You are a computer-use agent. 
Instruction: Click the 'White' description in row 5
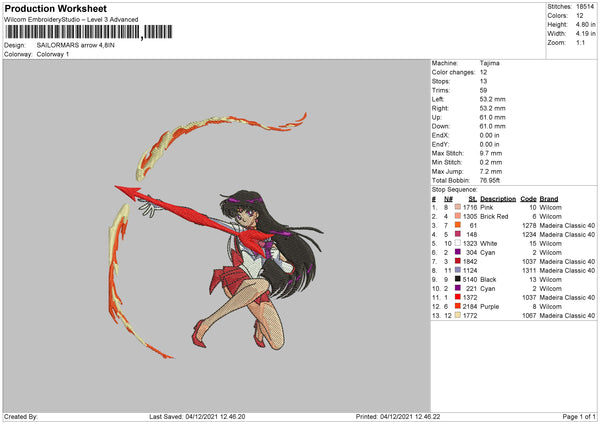[x=489, y=243]
